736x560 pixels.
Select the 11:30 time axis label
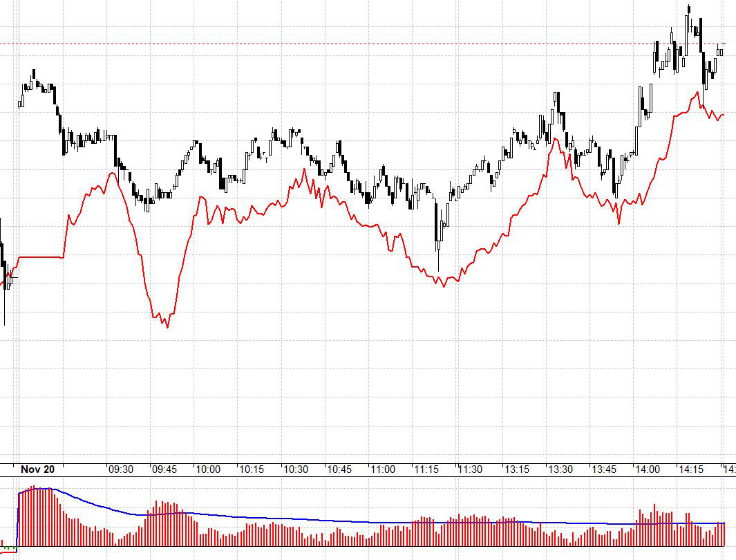pos(470,469)
